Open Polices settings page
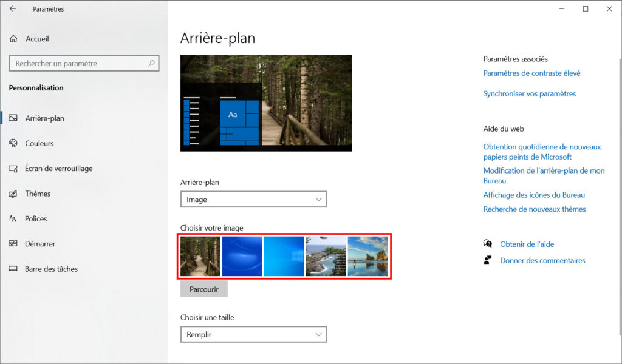This screenshot has width=622, height=364. [x=36, y=218]
